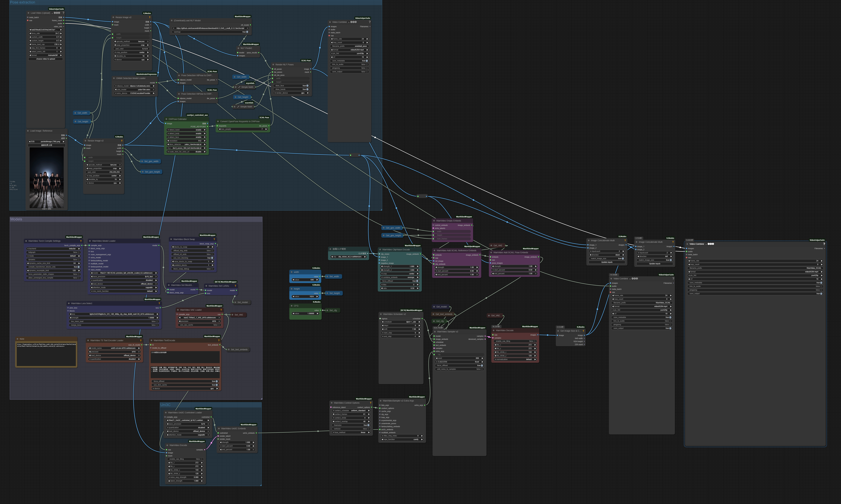
Task: Open help on WanVideo Block Swap node
Action: click(x=214, y=239)
